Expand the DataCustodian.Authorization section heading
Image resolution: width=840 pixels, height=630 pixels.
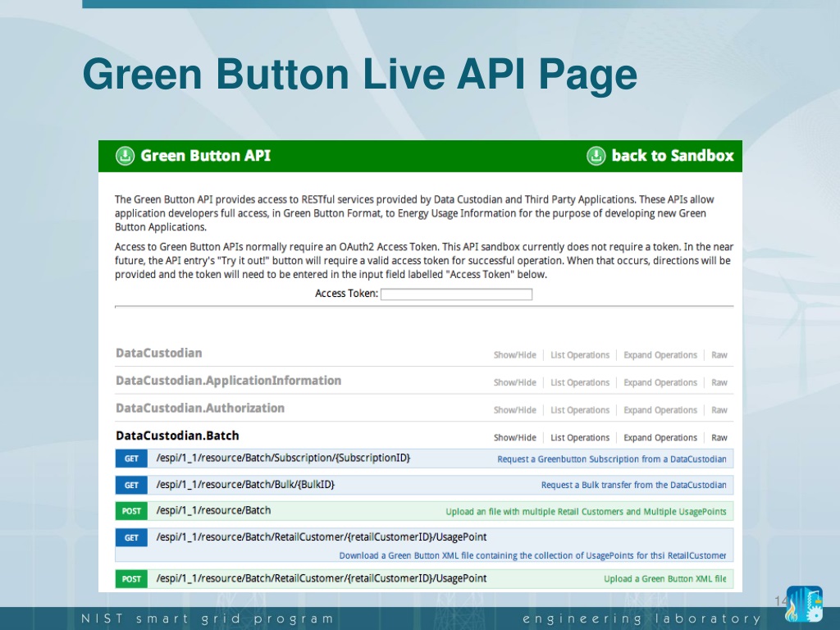click(x=200, y=409)
